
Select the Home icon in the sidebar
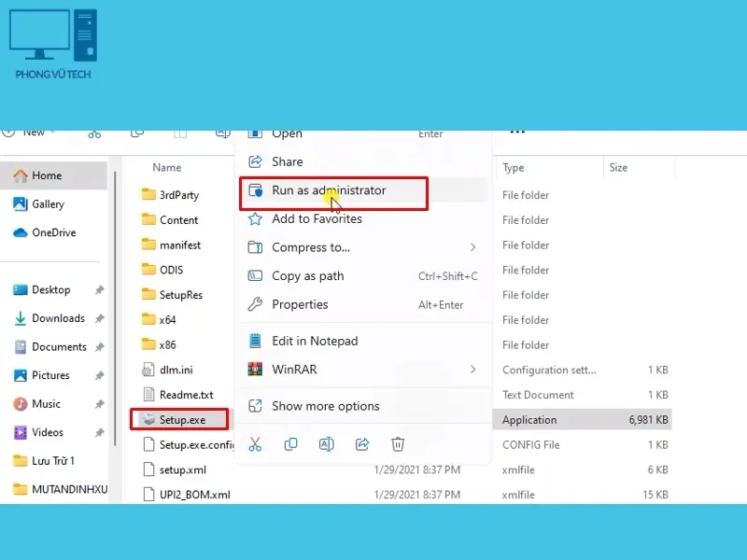pos(20,175)
